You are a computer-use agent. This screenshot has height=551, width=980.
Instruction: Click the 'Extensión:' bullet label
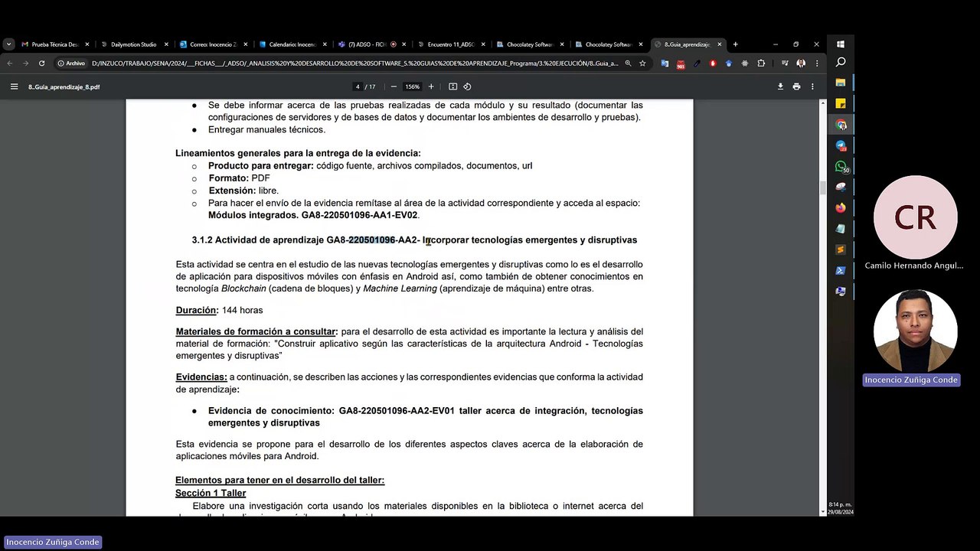pyautogui.click(x=232, y=191)
